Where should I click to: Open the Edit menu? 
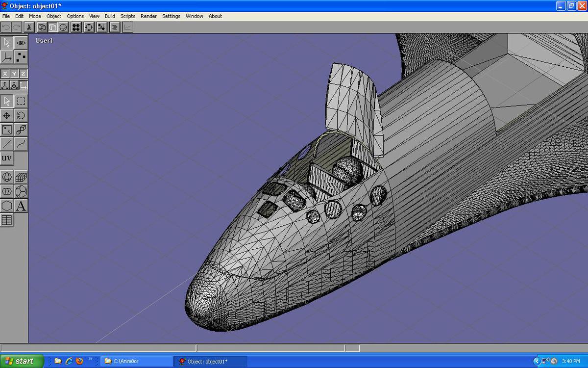pos(19,16)
